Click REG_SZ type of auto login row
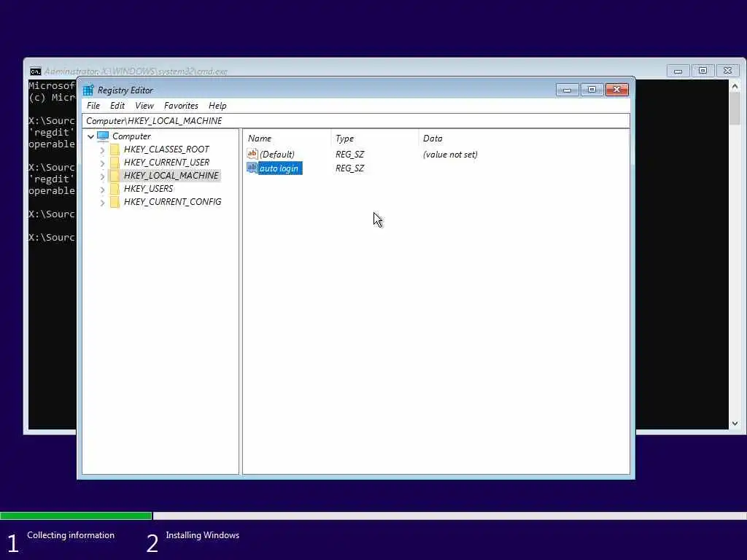Image resolution: width=747 pixels, height=560 pixels. 349,168
